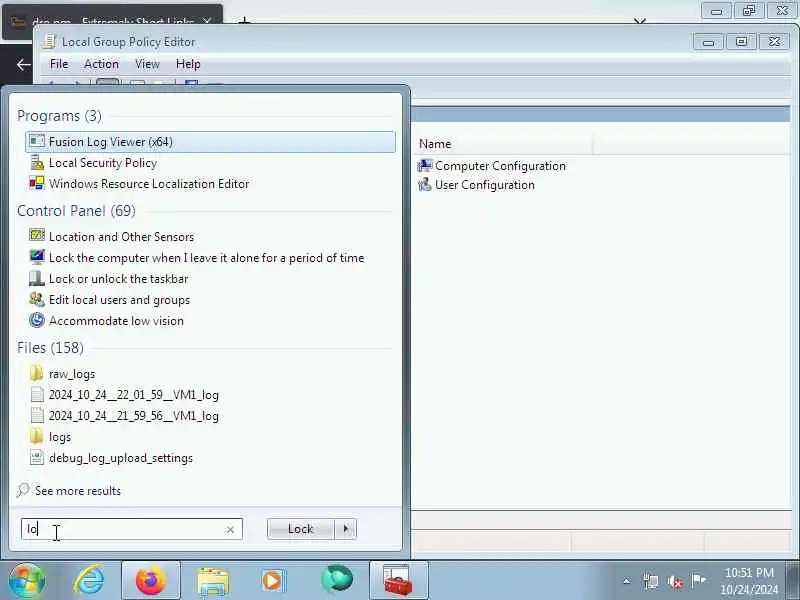800x600 pixels.
Task: Click the Files (158) group header
Action: [50, 348]
